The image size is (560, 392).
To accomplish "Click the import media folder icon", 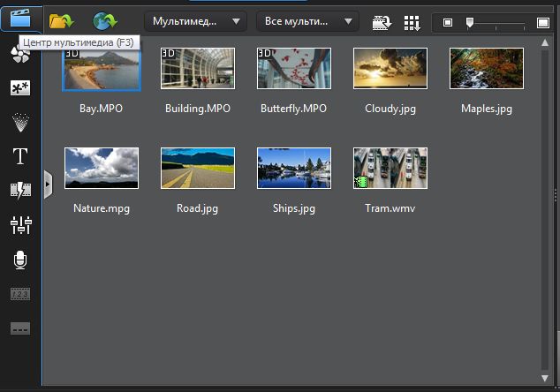I will coord(61,20).
